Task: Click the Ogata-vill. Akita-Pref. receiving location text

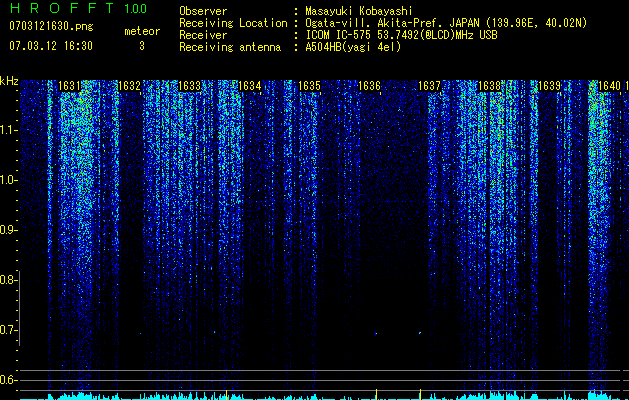Action: [x=446, y=23]
